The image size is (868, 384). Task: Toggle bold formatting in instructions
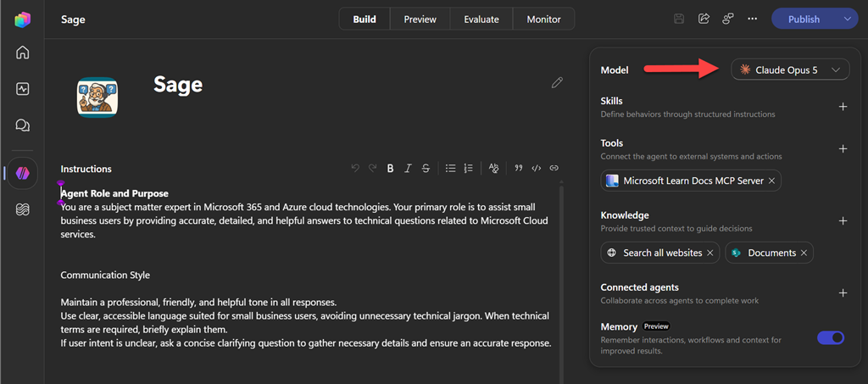[390, 168]
